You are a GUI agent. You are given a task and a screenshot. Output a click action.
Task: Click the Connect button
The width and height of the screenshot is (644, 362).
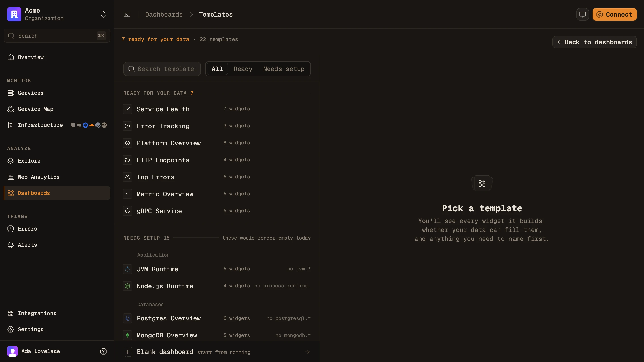pyautogui.click(x=614, y=14)
